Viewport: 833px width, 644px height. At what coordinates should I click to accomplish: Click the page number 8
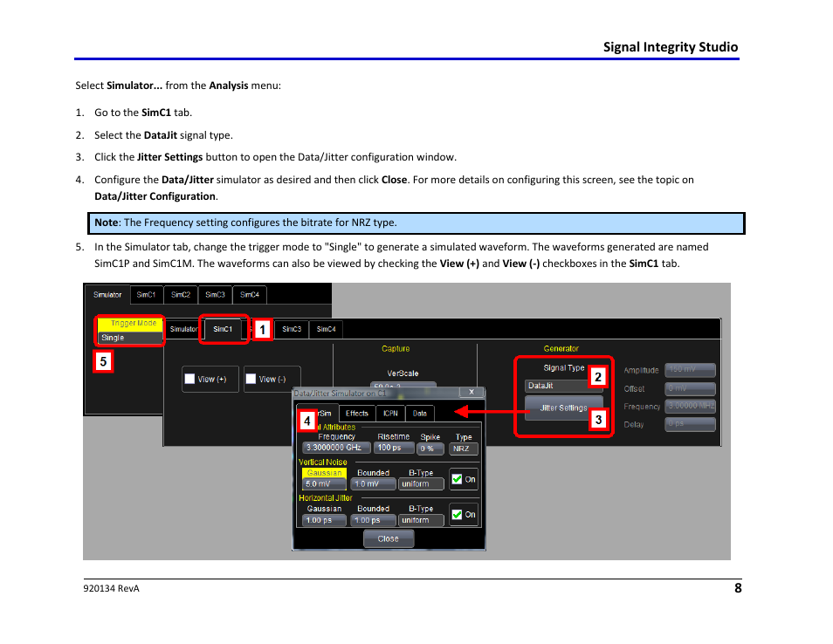[738, 588]
